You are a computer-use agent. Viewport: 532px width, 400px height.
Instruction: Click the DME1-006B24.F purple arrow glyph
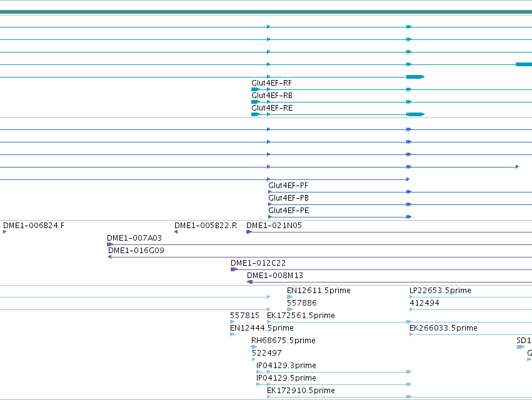tap(5, 232)
